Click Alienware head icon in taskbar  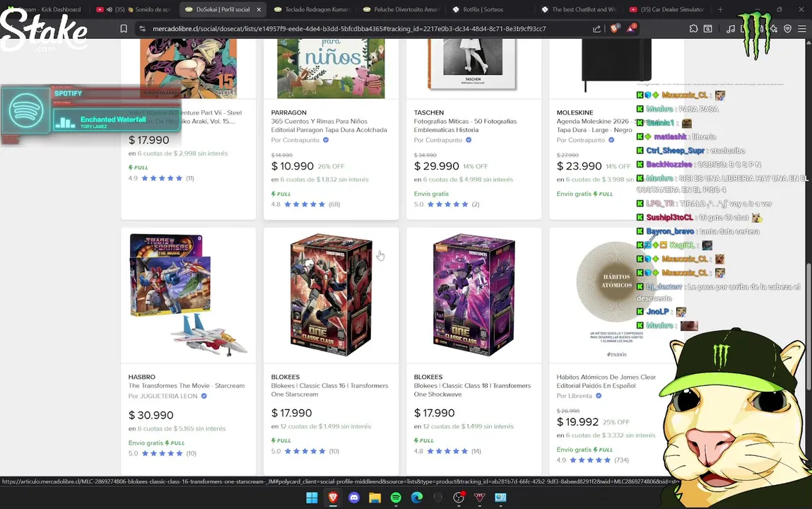coord(437,498)
